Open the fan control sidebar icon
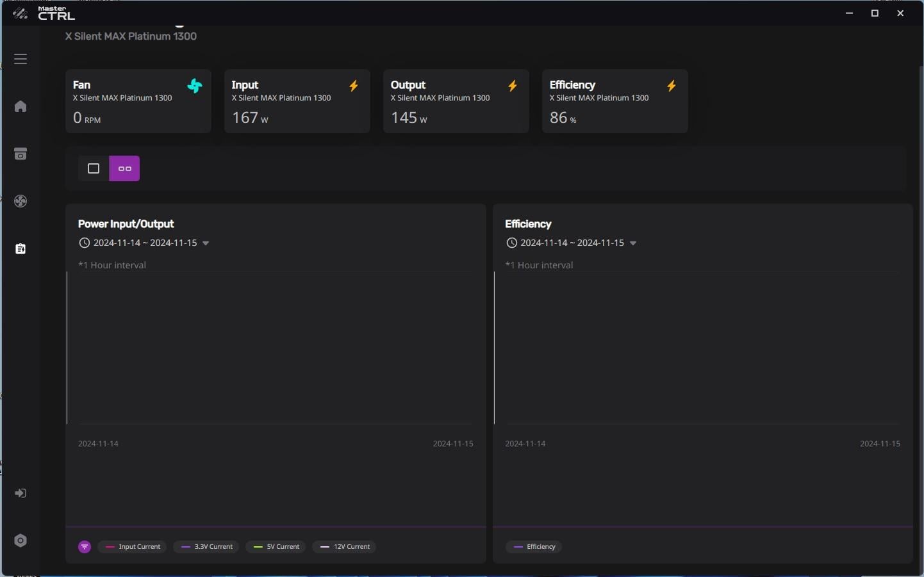Image resolution: width=924 pixels, height=577 pixels. (x=21, y=201)
